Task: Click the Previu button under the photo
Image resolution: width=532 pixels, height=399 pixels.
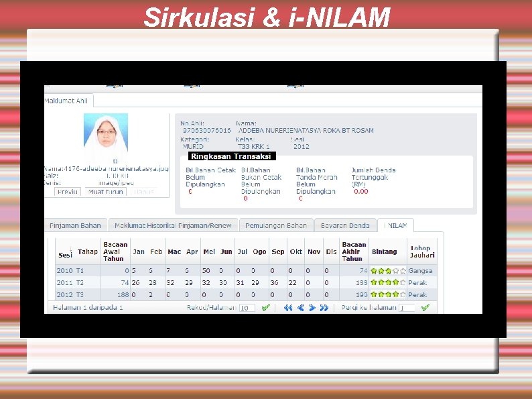Action: click(x=68, y=192)
